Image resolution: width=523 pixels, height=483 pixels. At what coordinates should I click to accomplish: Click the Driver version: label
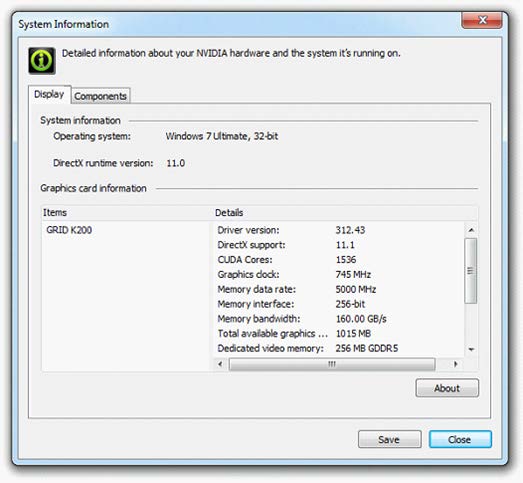248,230
